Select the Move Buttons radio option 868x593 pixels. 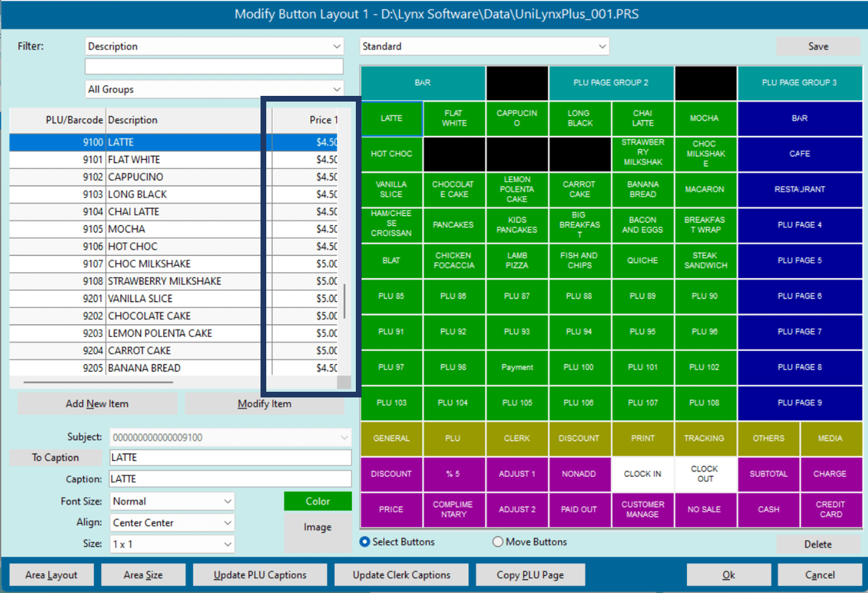point(498,542)
